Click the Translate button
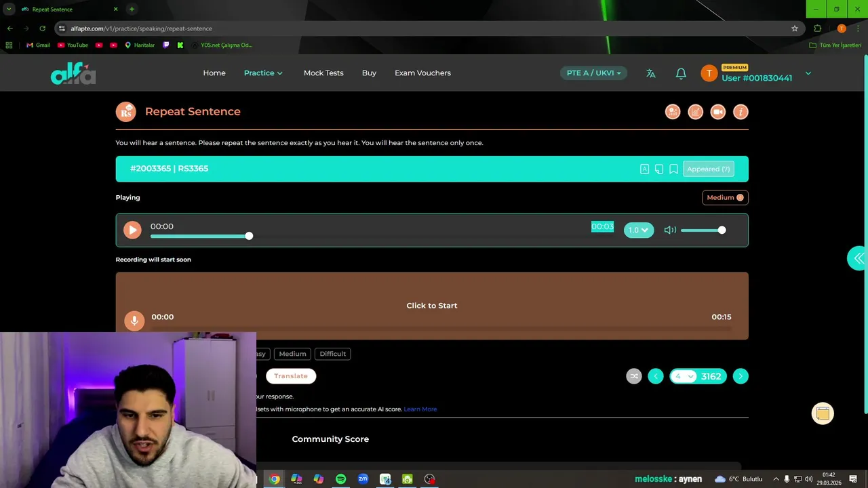This screenshot has width=868, height=488. click(x=291, y=376)
